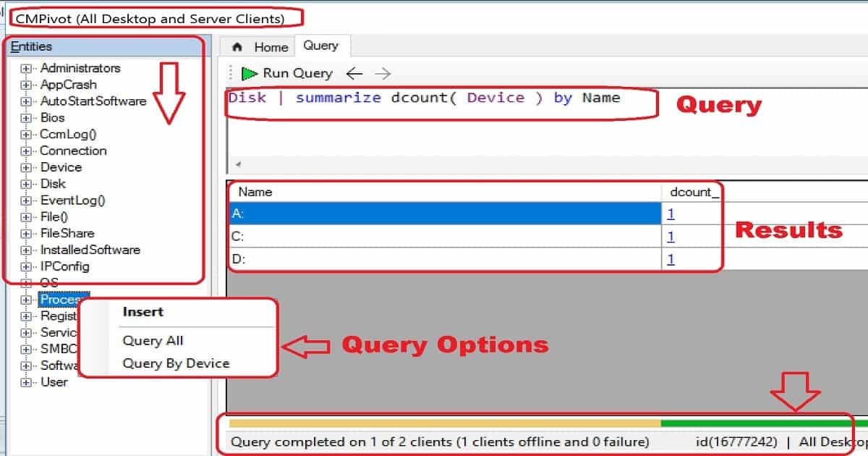
Task: Select Disk in the Entities tree
Action: click(53, 184)
